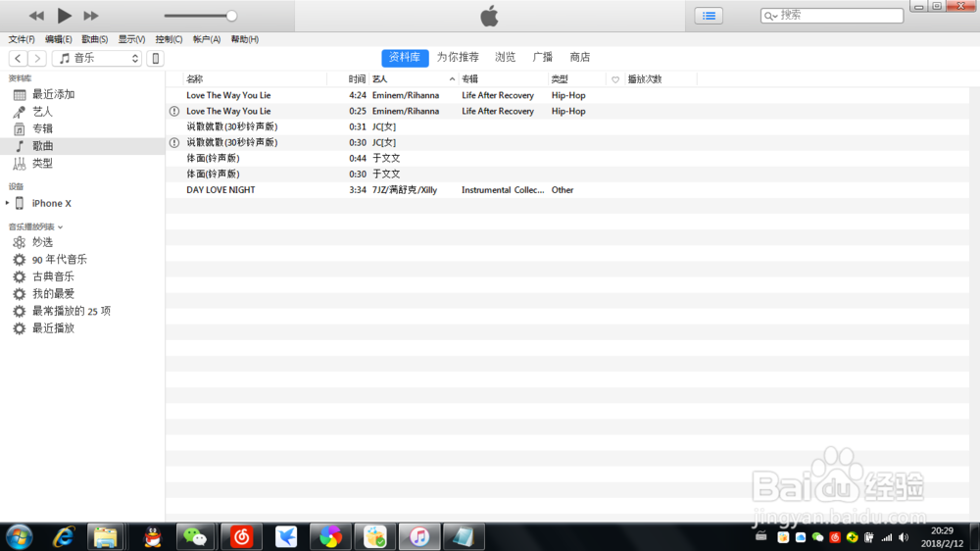Switch to the 商店 tab
Screen dimensions: 980x551
coord(580,58)
